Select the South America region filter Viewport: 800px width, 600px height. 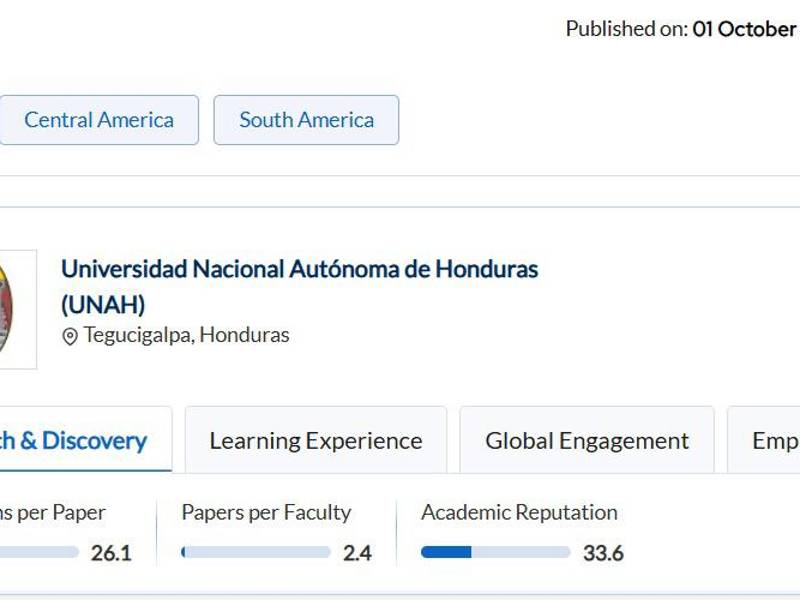(305, 119)
